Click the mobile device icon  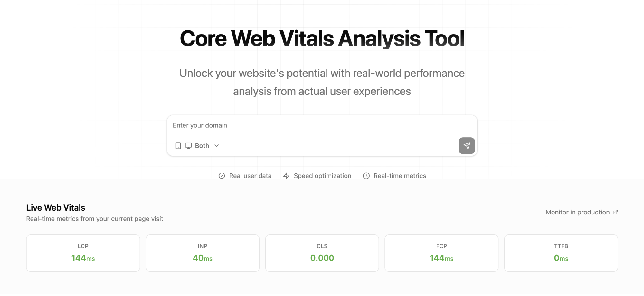tap(178, 146)
